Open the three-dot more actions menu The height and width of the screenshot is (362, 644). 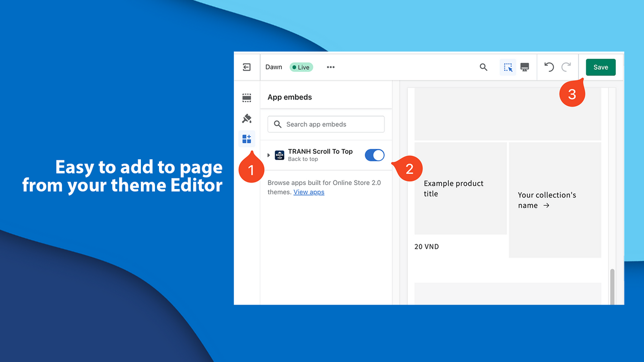click(x=331, y=67)
